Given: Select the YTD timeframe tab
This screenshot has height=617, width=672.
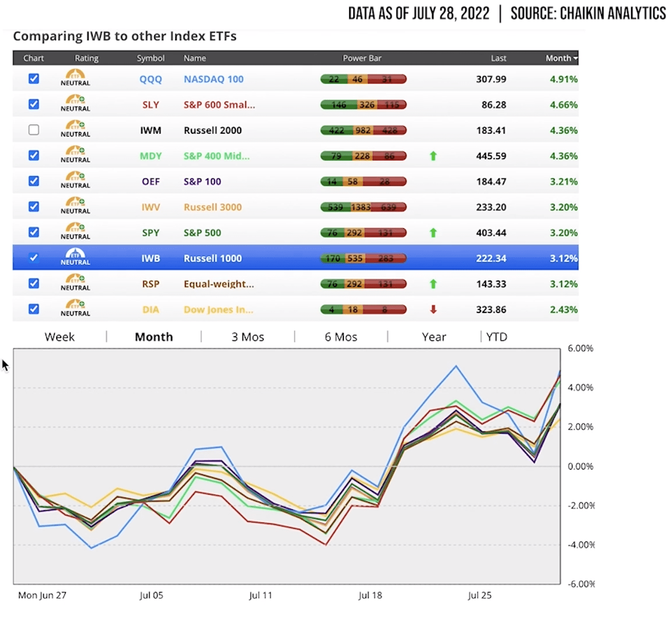Looking at the screenshot, I should click(496, 337).
